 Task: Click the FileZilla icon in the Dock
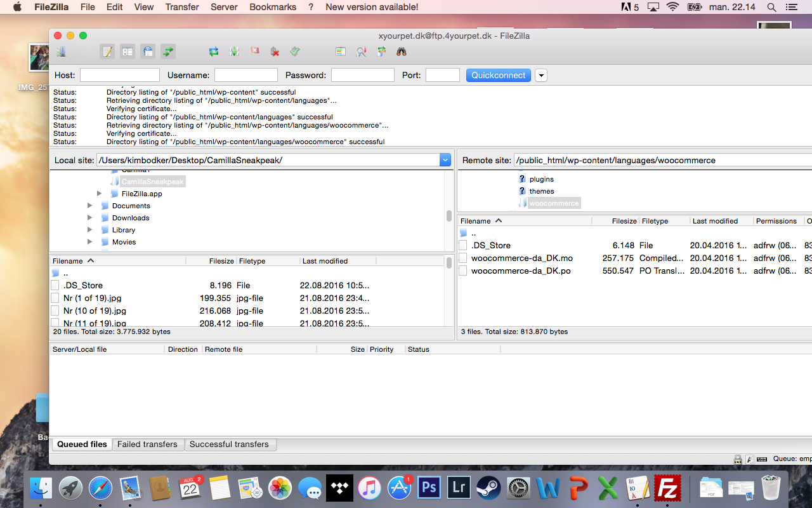668,488
